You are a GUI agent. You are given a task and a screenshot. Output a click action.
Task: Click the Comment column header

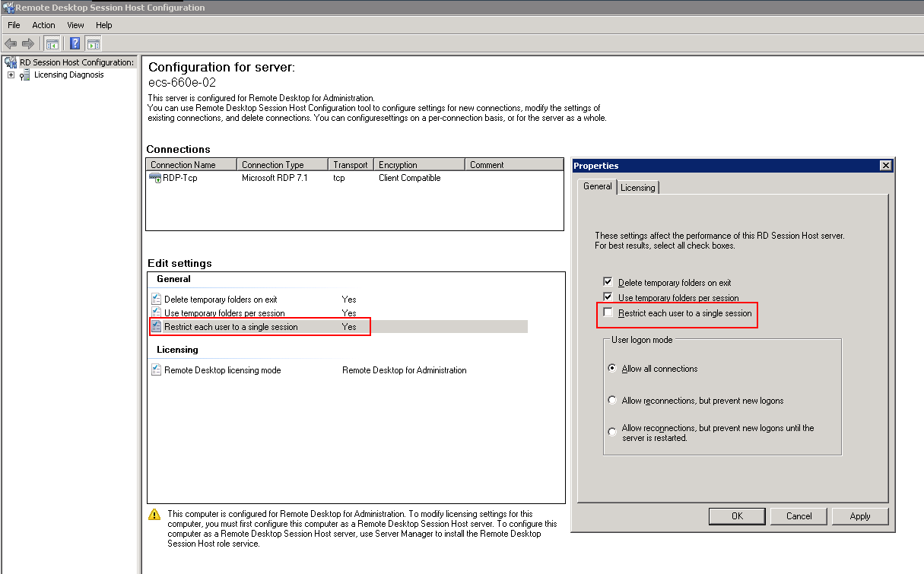(x=514, y=164)
